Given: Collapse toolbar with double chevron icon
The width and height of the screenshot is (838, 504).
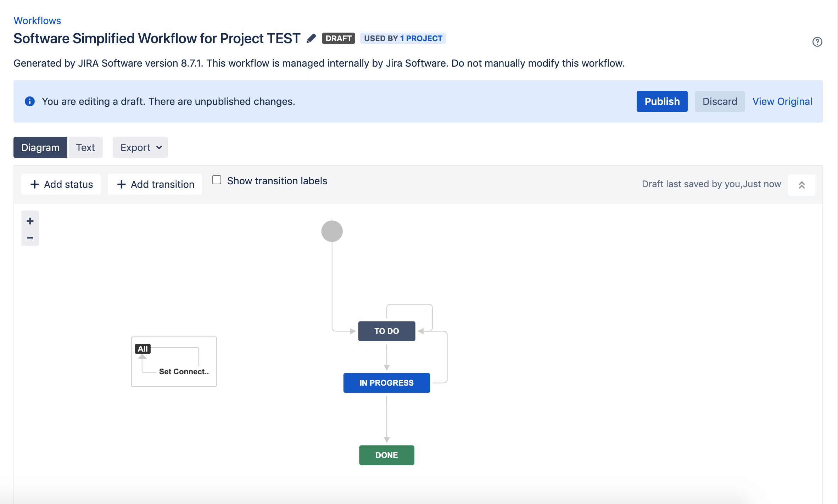Looking at the screenshot, I should (x=801, y=185).
